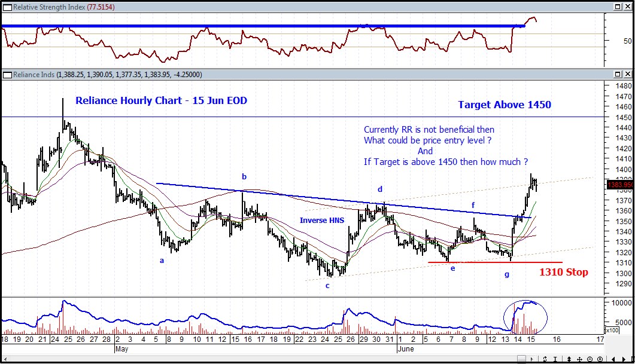Viewport: 635px width, 364px height.
Task: Maximize the Relative Strength Index pane
Action: 618,7
